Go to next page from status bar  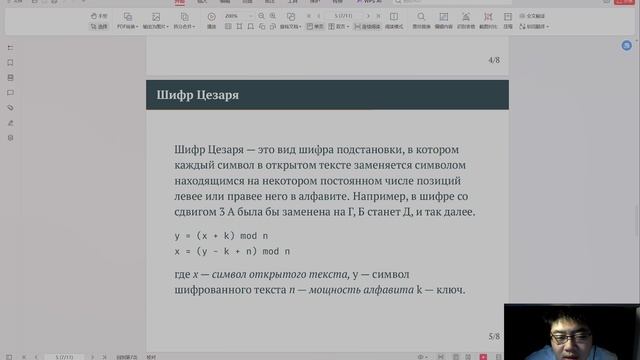pos(92,357)
